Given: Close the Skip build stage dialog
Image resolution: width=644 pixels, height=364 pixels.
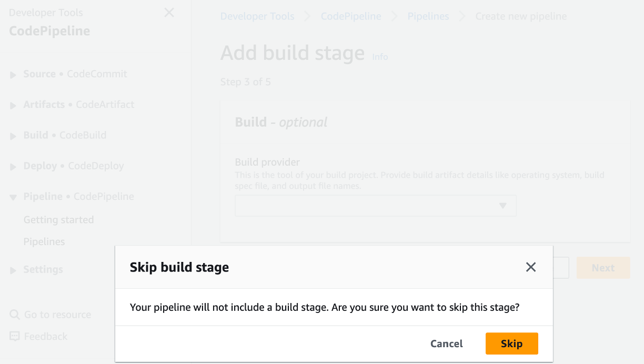Looking at the screenshot, I should 531,267.
